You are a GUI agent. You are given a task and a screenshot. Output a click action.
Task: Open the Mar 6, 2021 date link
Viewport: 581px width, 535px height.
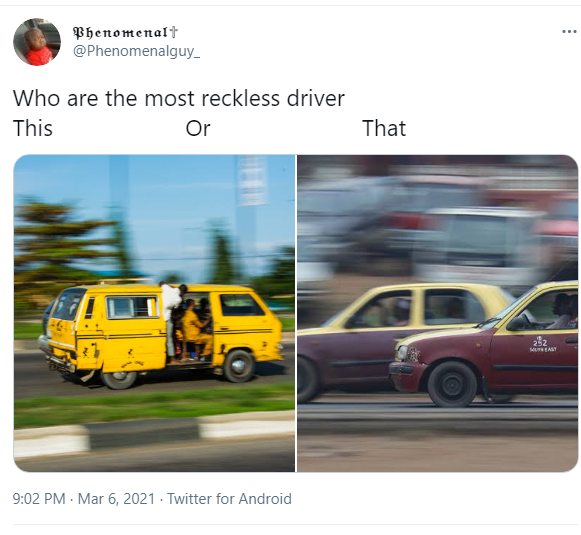[x=116, y=499]
